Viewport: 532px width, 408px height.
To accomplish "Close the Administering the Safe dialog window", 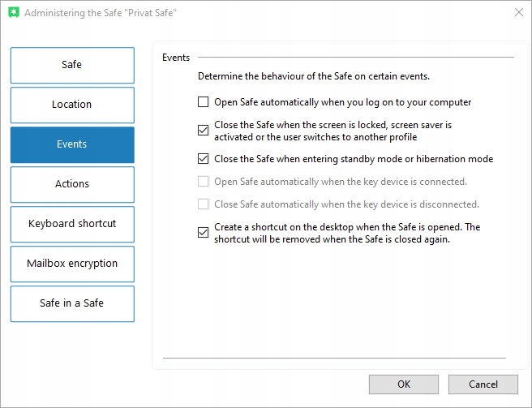I will (x=518, y=12).
